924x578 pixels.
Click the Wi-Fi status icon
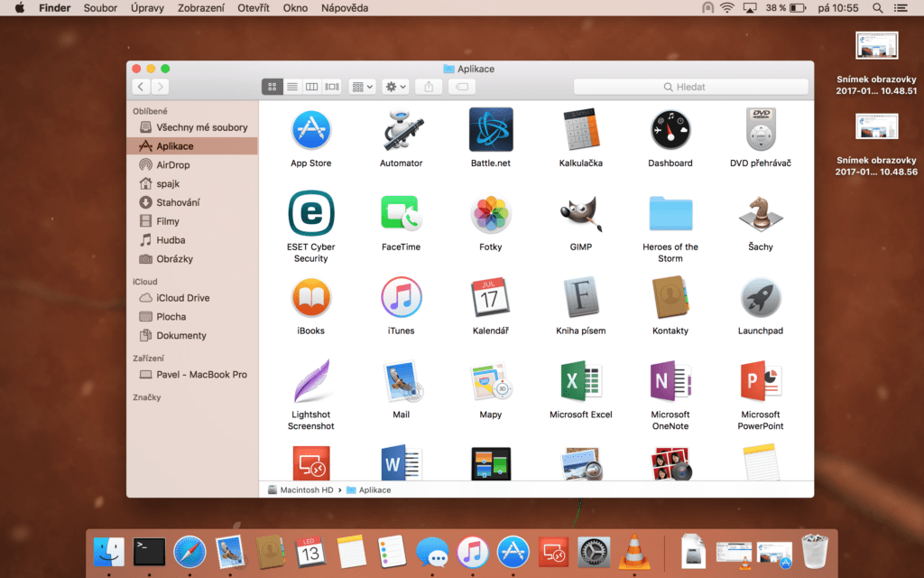click(x=728, y=7)
